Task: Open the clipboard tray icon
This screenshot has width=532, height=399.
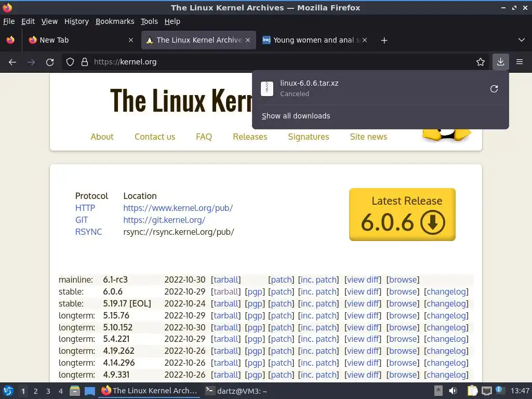Action: 472,391
